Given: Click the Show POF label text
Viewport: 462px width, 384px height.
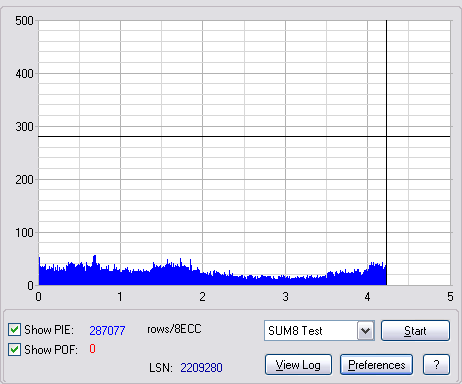Looking at the screenshot, I should pyautogui.click(x=51, y=350).
